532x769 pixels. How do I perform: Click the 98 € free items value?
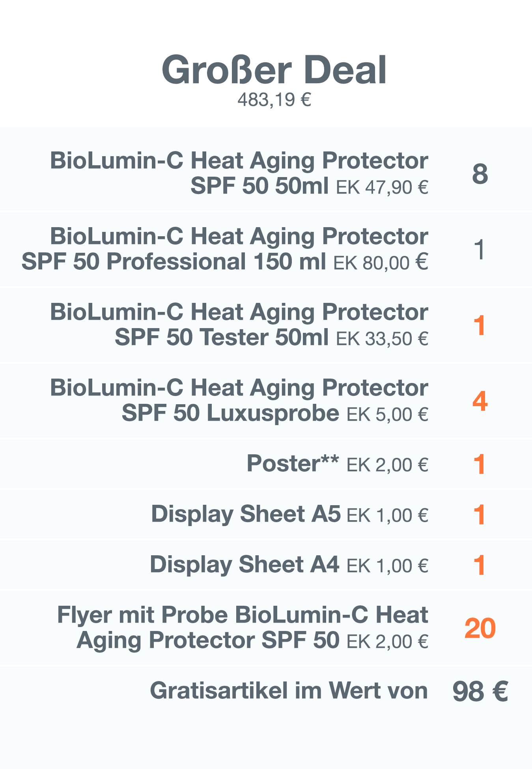(480, 691)
